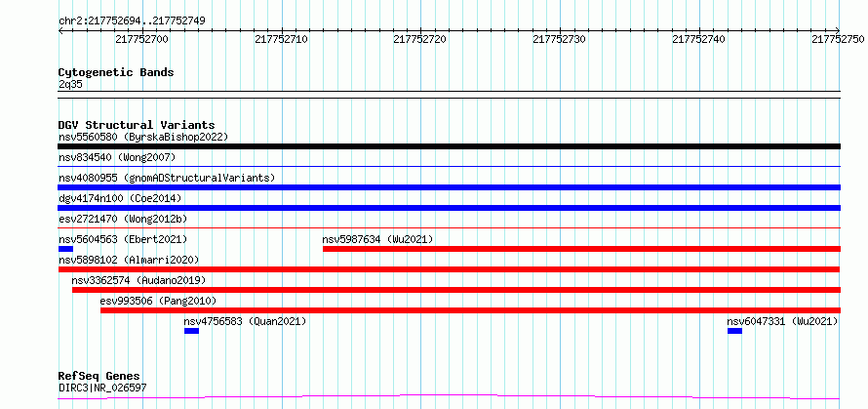Open variant esv2721470 (Wong2012b) label
The width and height of the screenshot is (868, 409).
pyautogui.click(x=123, y=219)
